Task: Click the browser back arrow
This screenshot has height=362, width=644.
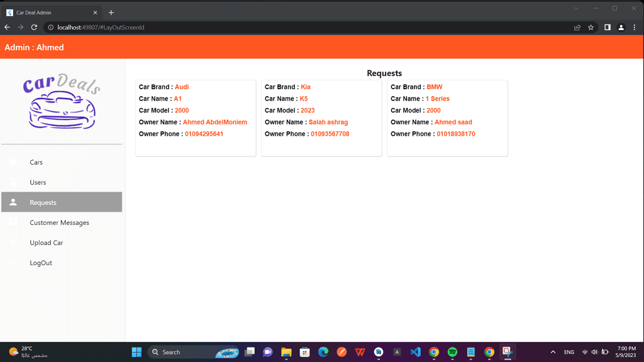Action: click(x=8, y=27)
